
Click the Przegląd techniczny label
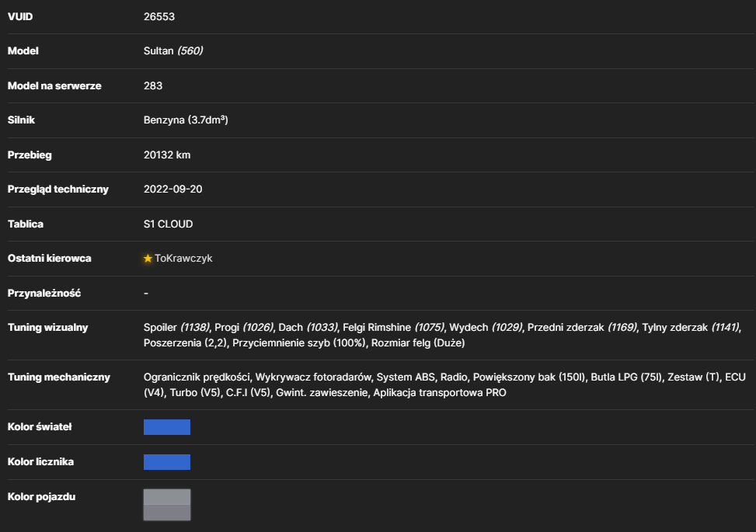click(57, 189)
